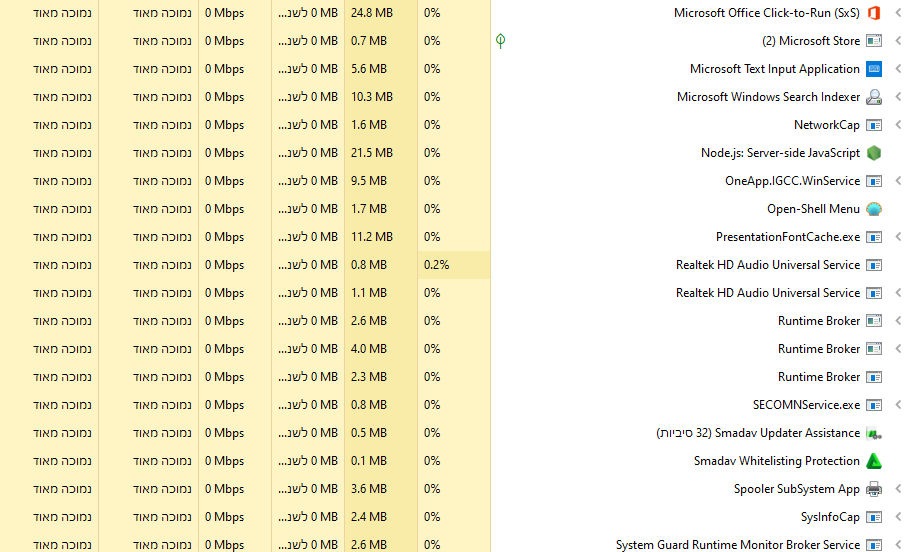
Task: Select the Smadav Updater Assistance process name
Action: (x=758, y=433)
